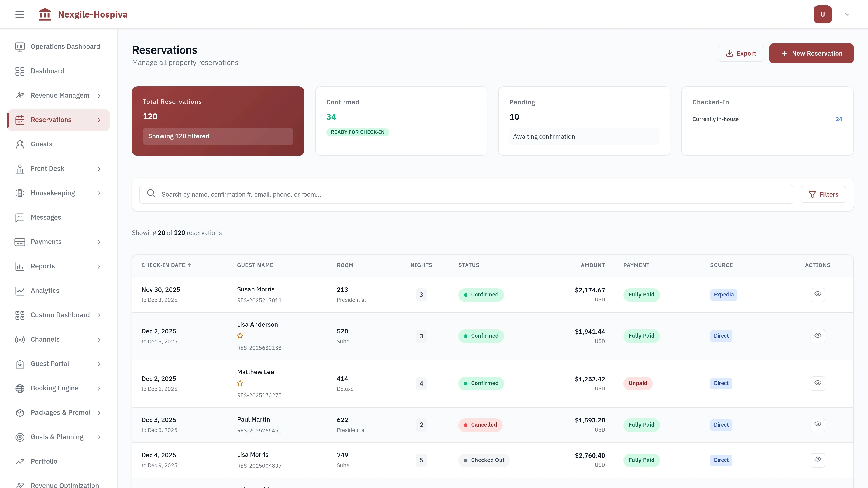Open the Guests section

click(x=42, y=144)
